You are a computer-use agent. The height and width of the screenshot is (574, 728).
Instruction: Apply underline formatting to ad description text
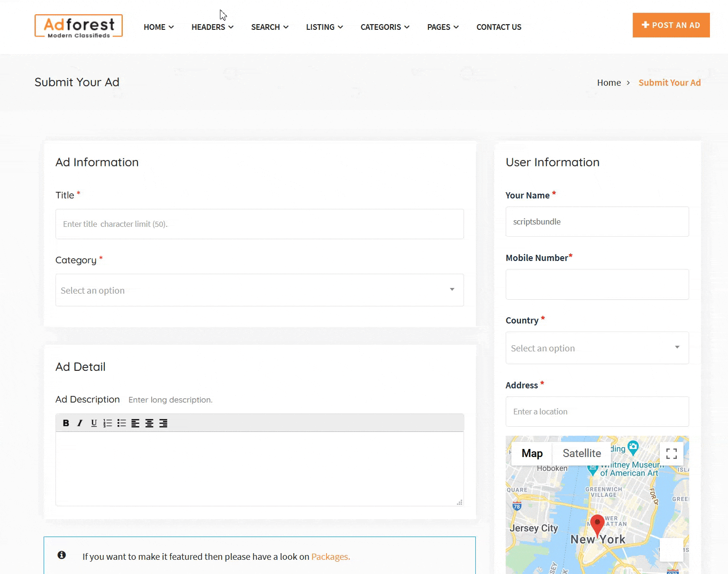pos(93,423)
